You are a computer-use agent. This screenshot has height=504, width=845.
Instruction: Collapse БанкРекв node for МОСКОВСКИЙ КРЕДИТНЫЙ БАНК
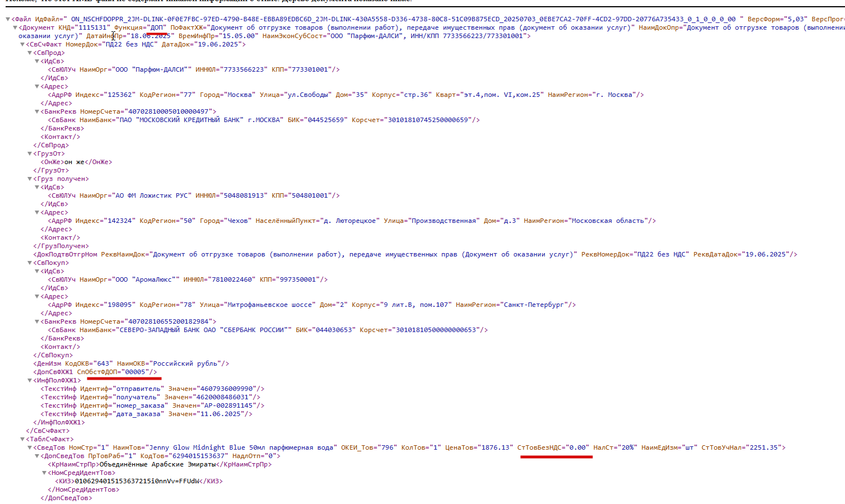(37, 111)
